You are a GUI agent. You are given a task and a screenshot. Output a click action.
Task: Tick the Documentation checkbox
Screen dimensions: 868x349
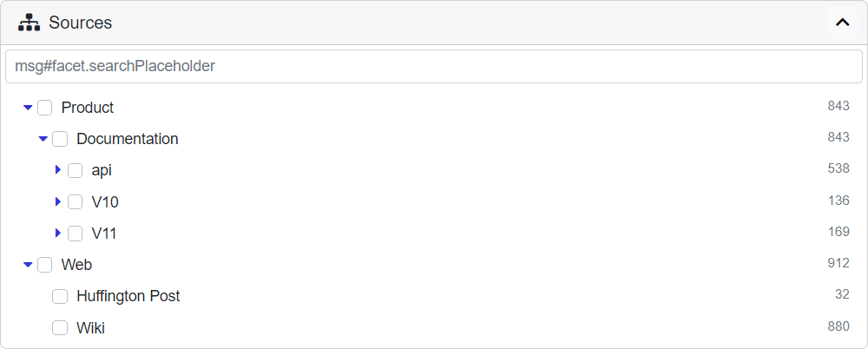pyautogui.click(x=60, y=139)
